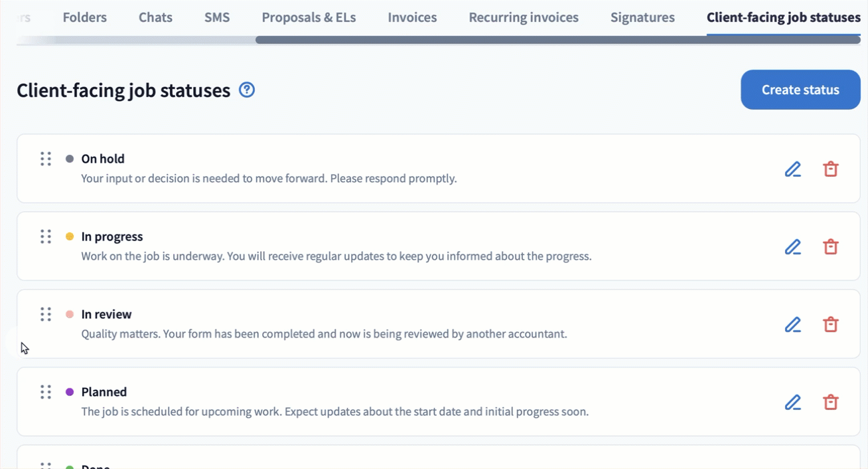Open the Proposals & ELs tab
868x469 pixels.
(309, 18)
